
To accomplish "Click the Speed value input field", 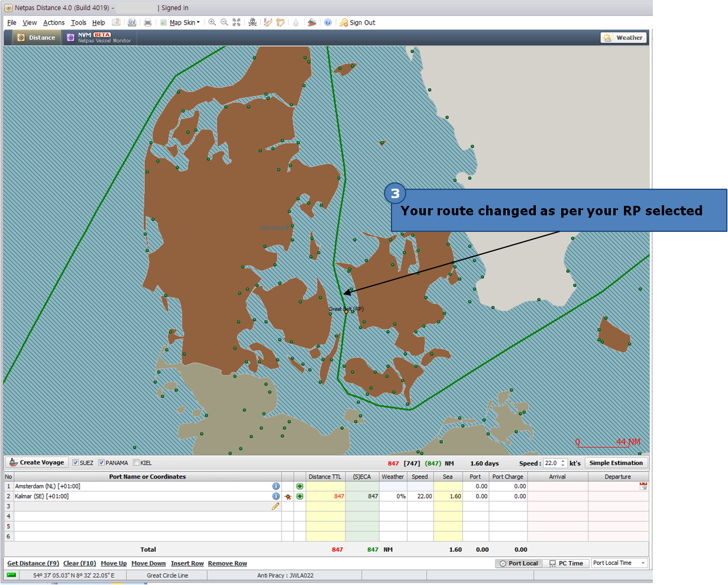I will (x=551, y=463).
